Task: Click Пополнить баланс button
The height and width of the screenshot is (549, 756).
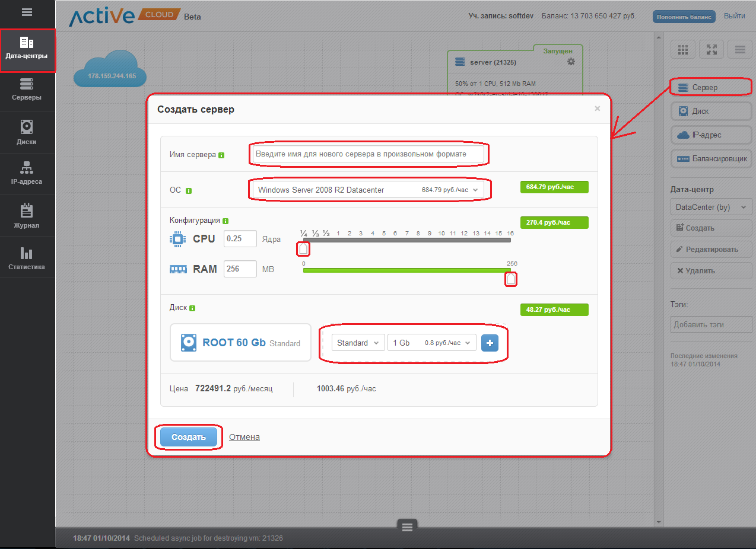Action: click(x=684, y=17)
